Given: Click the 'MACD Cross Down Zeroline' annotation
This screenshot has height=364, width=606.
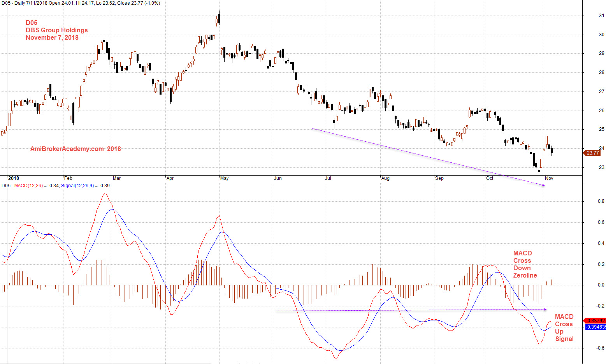Looking at the screenshot, I should [525, 264].
